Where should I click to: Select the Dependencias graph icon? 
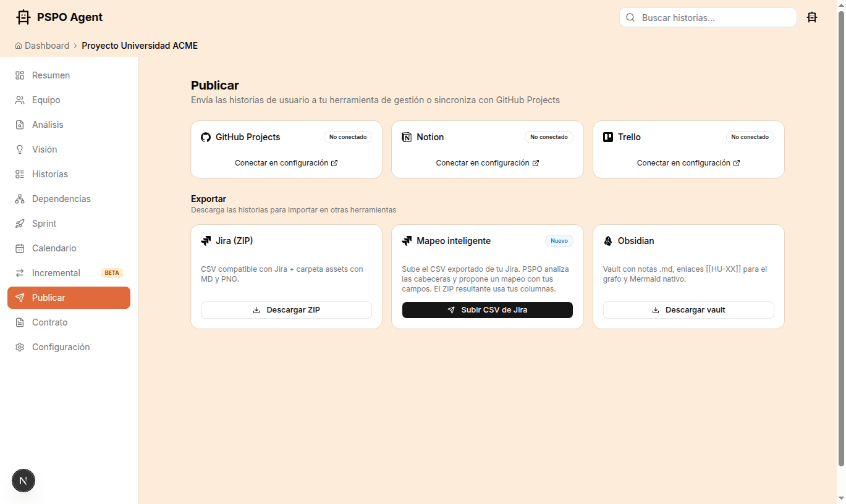(19, 198)
